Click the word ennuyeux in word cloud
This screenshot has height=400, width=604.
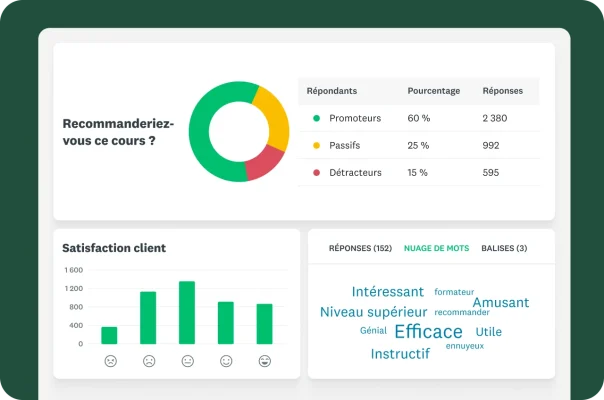[x=465, y=346]
